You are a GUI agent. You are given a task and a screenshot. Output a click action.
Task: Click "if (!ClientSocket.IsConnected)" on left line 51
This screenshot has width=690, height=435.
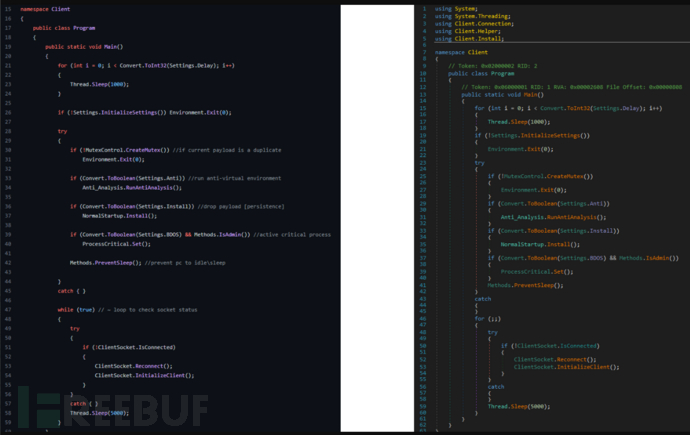pyautogui.click(x=129, y=347)
